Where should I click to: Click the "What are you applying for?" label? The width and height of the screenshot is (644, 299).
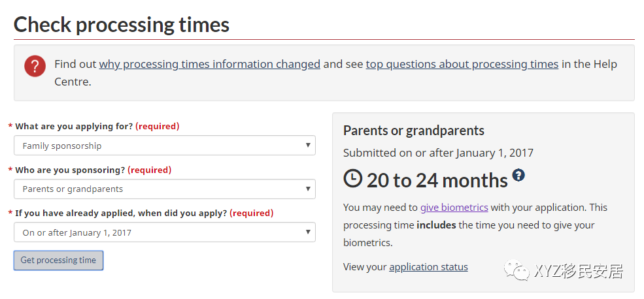pos(74,126)
